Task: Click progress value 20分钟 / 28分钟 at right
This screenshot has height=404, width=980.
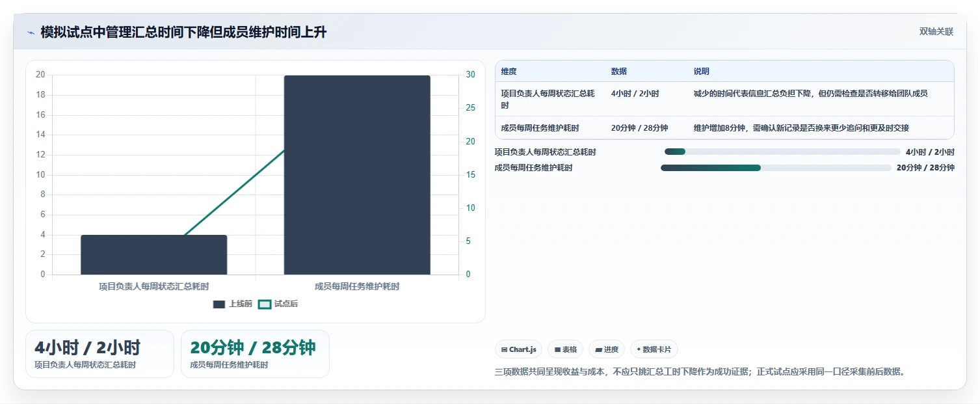Action: pos(925,168)
